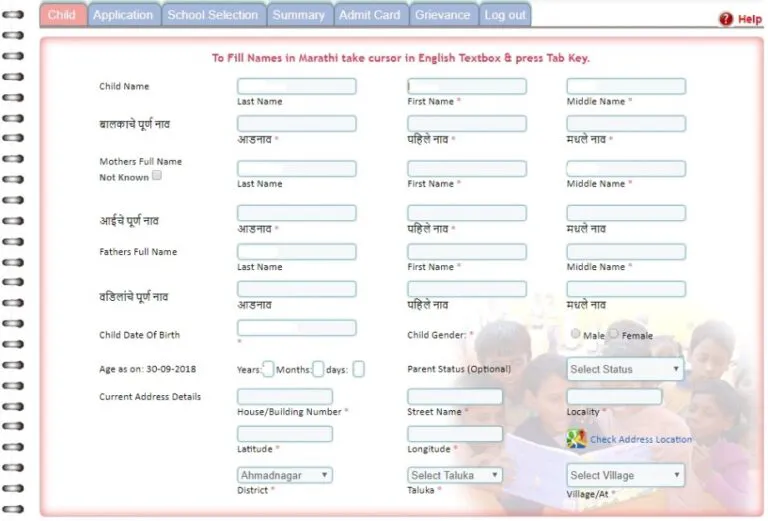768x521 pixels.
Task: Select Female child gender
Action: tap(613, 334)
